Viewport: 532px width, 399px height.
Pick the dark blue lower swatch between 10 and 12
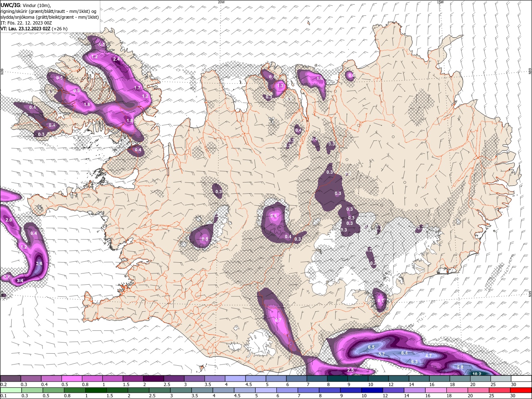[372, 390]
